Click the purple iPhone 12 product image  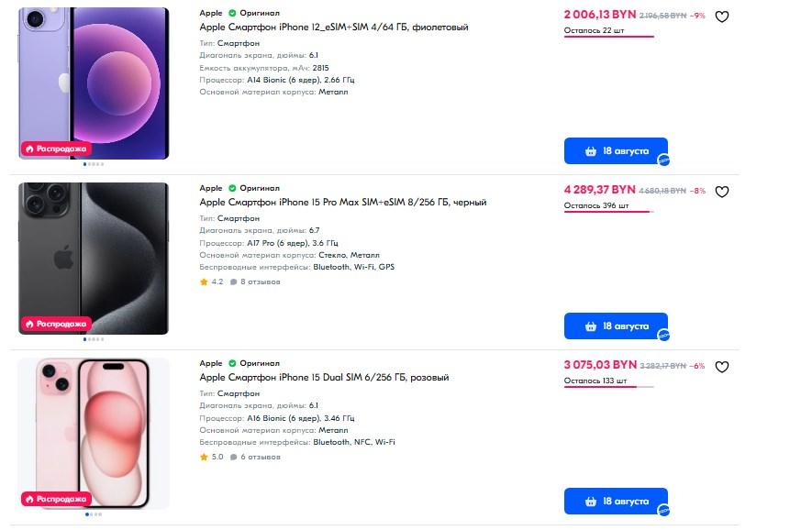(94, 78)
